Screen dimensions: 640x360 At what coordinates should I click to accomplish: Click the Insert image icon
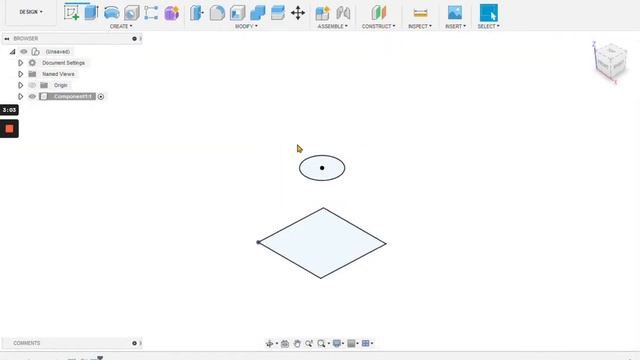455,13
